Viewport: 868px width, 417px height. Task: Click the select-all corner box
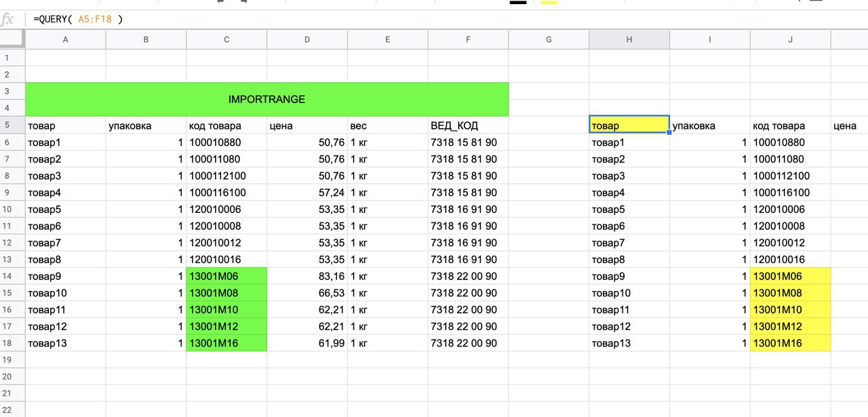(12, 39)
